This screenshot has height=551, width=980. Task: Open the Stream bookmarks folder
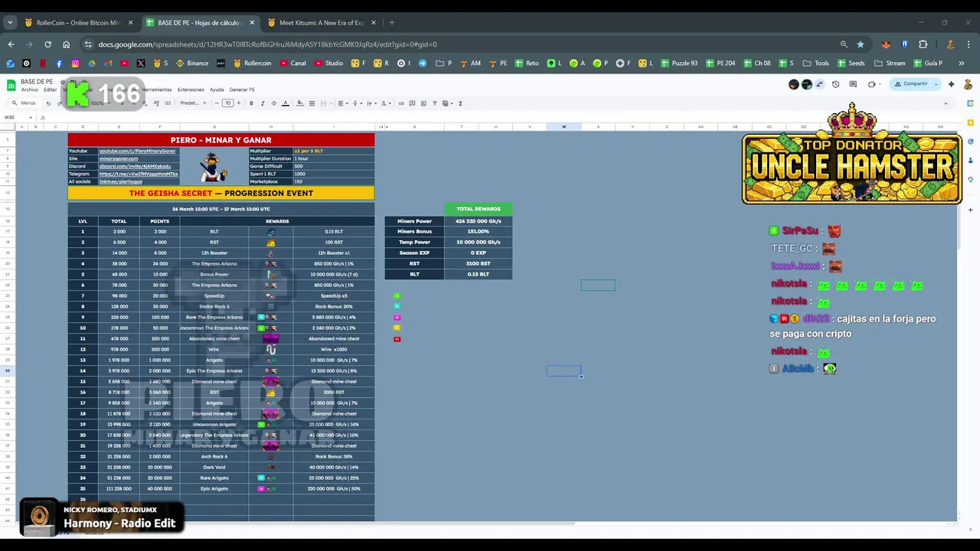tap(890, 64)
